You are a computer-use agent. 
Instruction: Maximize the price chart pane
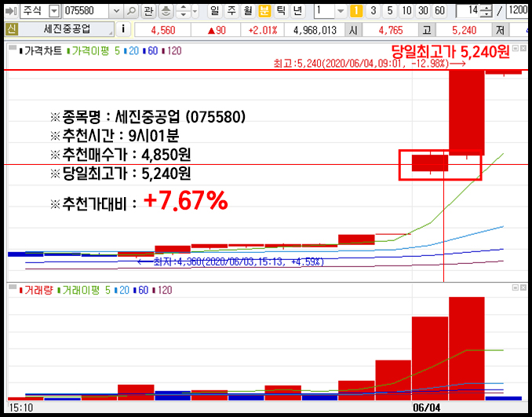pos(516,48)
